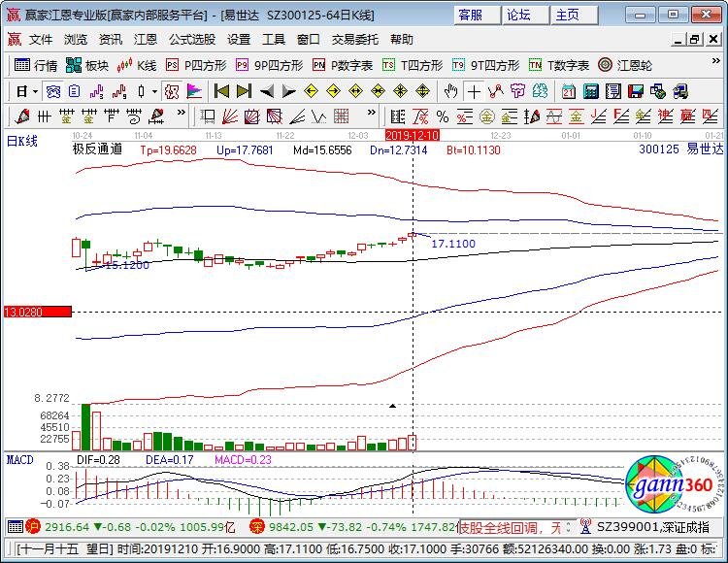The image size is (728, 563).
Task: Open the 公式选股 menu
Action: [x=192, y=40]
